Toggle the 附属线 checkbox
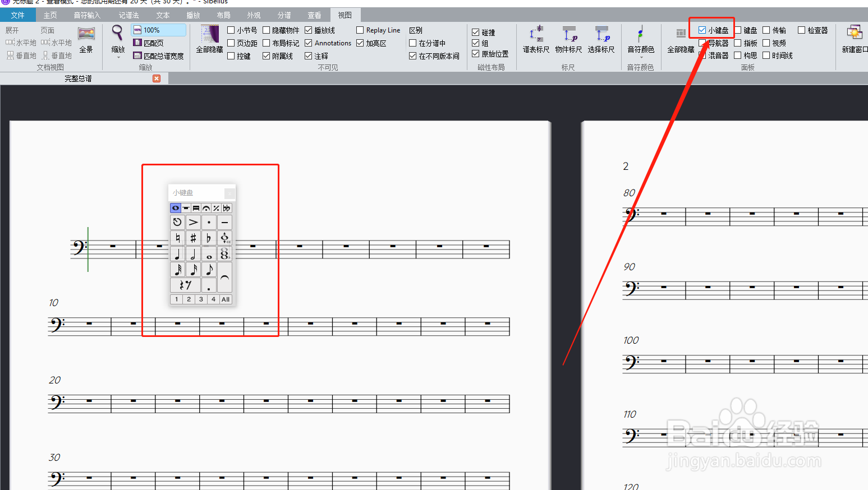The height and width of the screenshot is (490, 868). (267, 56)
